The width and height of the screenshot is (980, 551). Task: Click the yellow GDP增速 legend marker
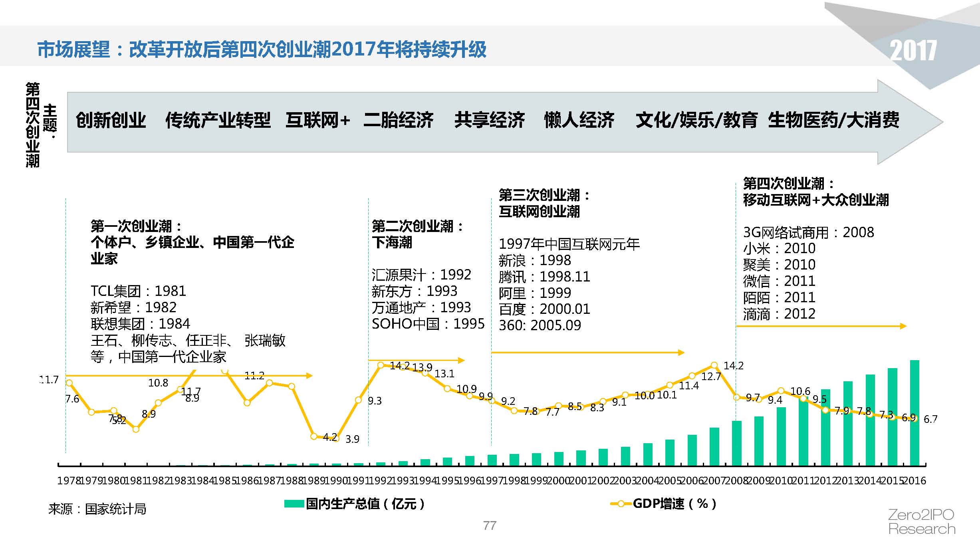[621, 504]
